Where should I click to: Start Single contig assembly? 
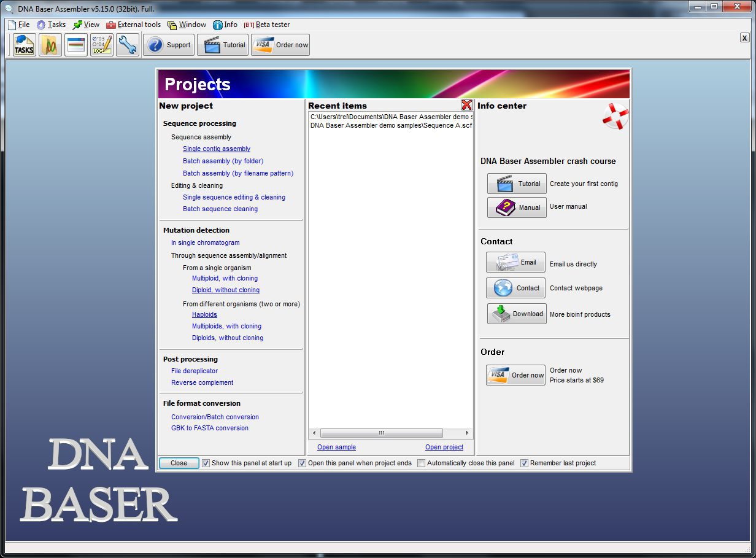[x=217, y=149]
